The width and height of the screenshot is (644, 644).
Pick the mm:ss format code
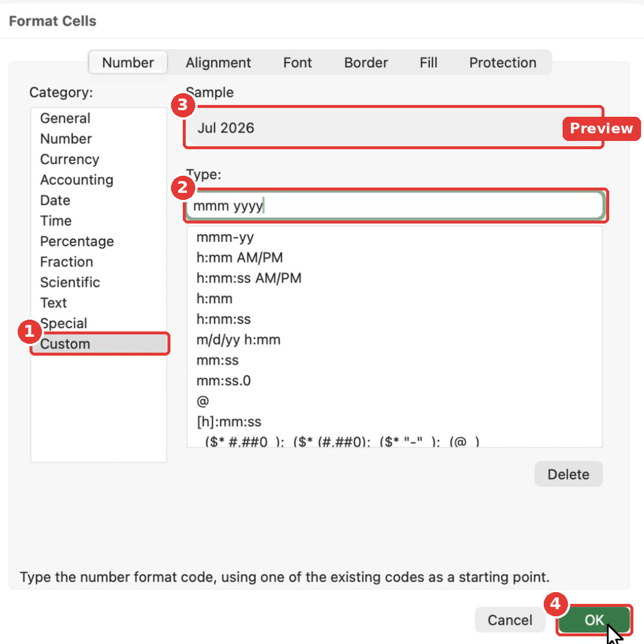tap(395, 360)
